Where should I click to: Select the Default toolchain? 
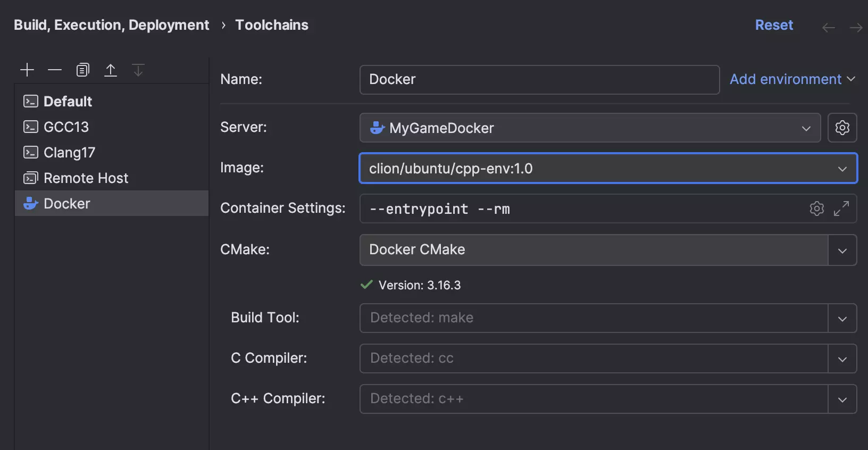click(68, 101)
